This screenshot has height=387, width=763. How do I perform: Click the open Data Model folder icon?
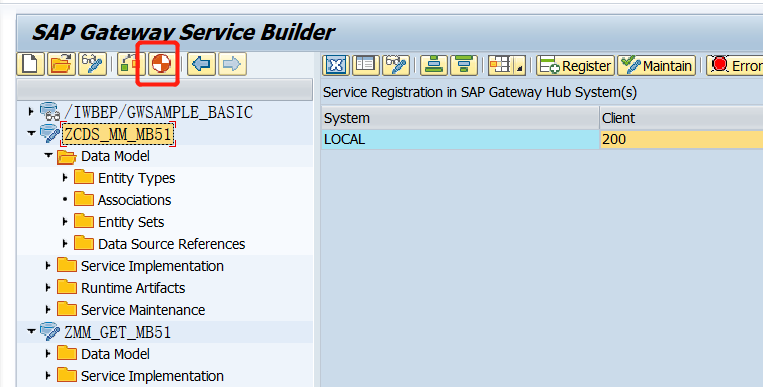point(67,156)
